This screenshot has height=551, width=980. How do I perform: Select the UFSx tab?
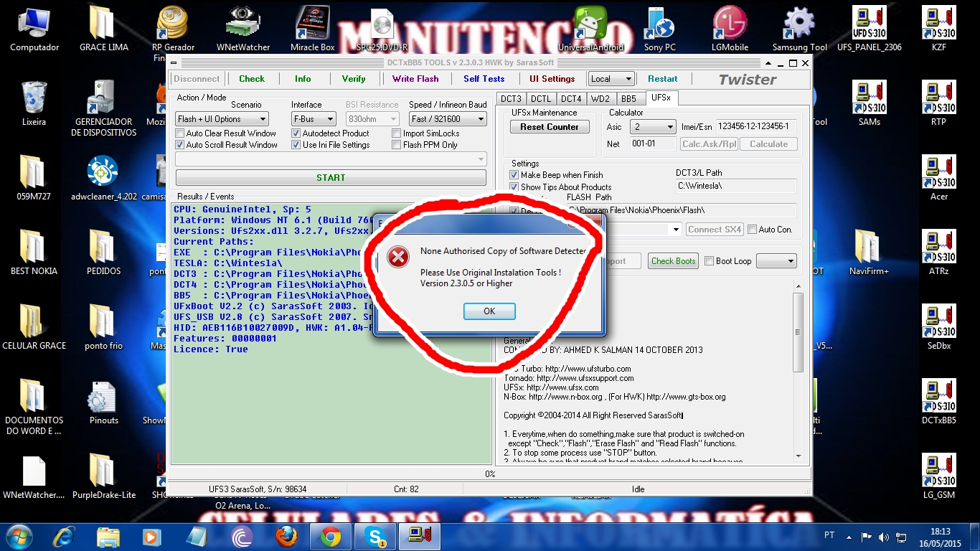tap(661, 98)
